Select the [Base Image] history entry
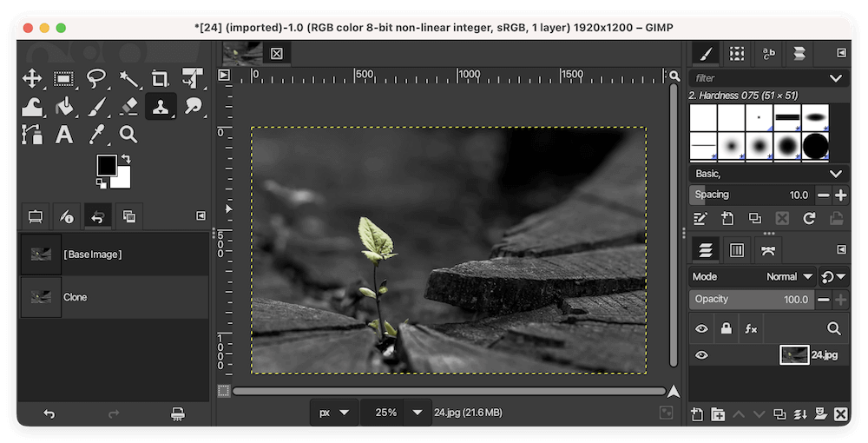The width and height of the screenshot is (868, 443). pyautogui.click(x=115, y=255)
